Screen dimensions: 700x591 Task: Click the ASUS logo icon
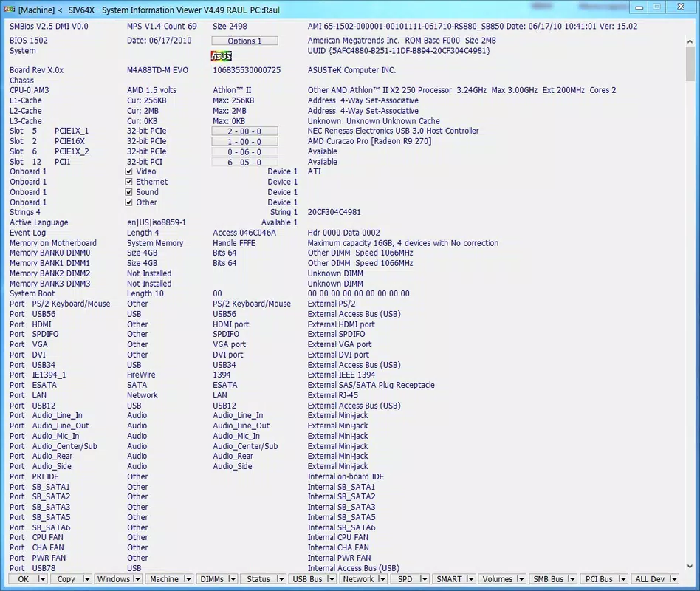pyautogui.click(x=221, y=56)
